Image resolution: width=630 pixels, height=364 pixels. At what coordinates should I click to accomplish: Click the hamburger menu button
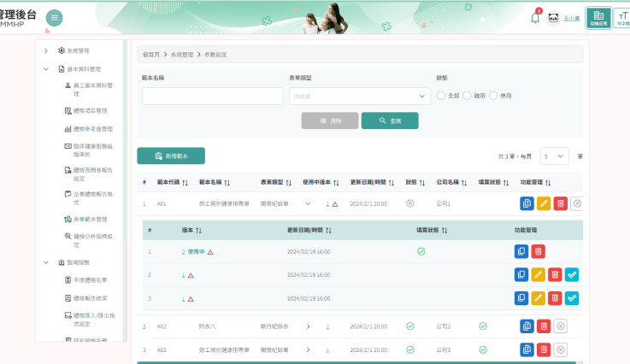tap(54, 18)
